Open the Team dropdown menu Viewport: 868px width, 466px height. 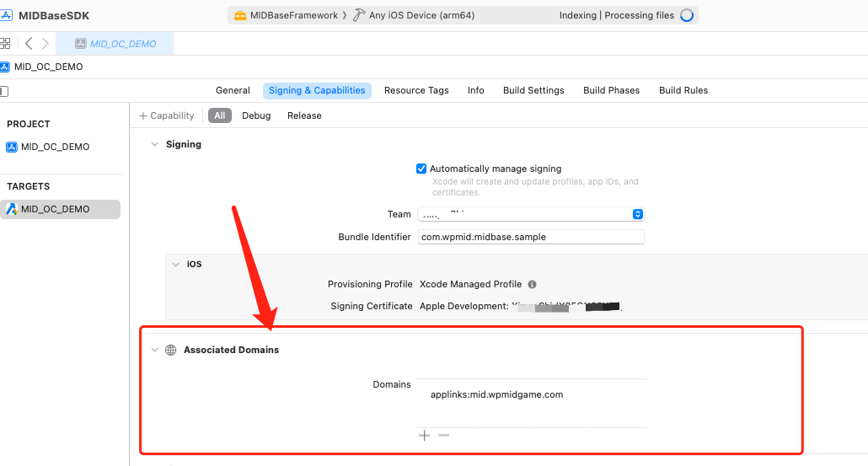point(532,214)
